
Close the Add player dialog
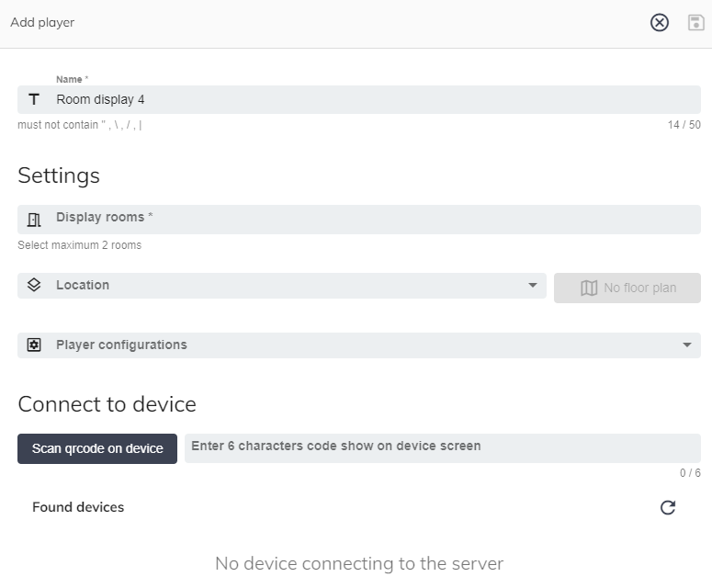(660, 23)
